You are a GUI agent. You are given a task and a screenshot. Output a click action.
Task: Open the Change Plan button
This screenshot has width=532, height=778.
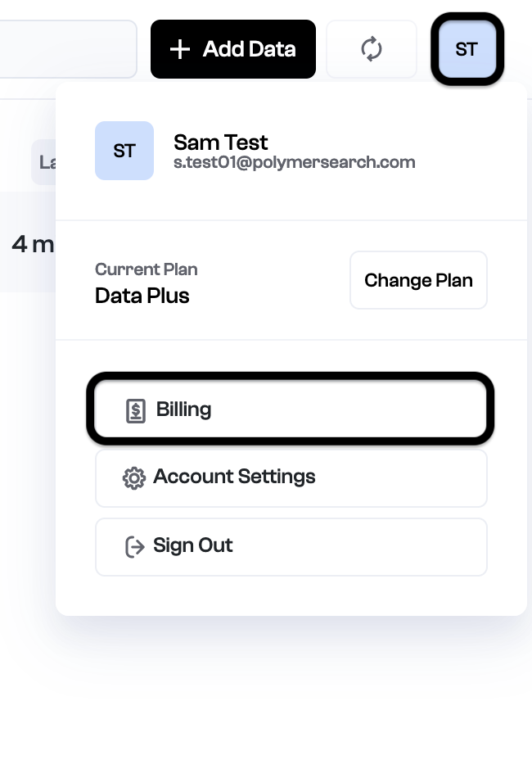[418, 280]
